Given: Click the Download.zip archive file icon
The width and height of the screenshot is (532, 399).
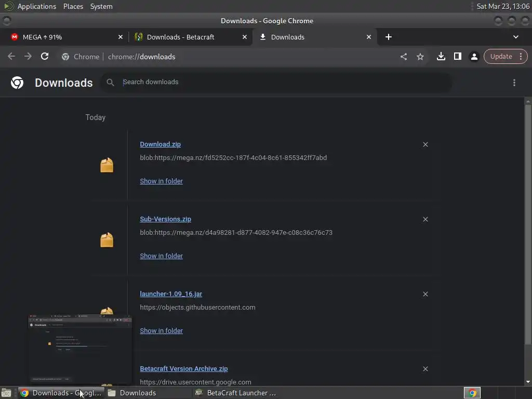Looking at the screenshot, I should [107, 165].
